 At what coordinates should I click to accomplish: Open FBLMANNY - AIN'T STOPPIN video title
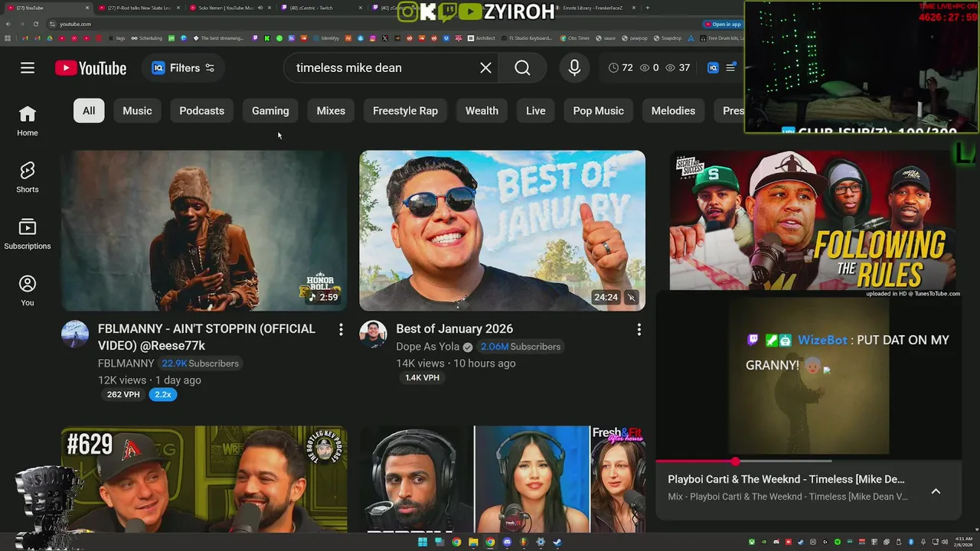pyautogui.click(x=207, y=337)
